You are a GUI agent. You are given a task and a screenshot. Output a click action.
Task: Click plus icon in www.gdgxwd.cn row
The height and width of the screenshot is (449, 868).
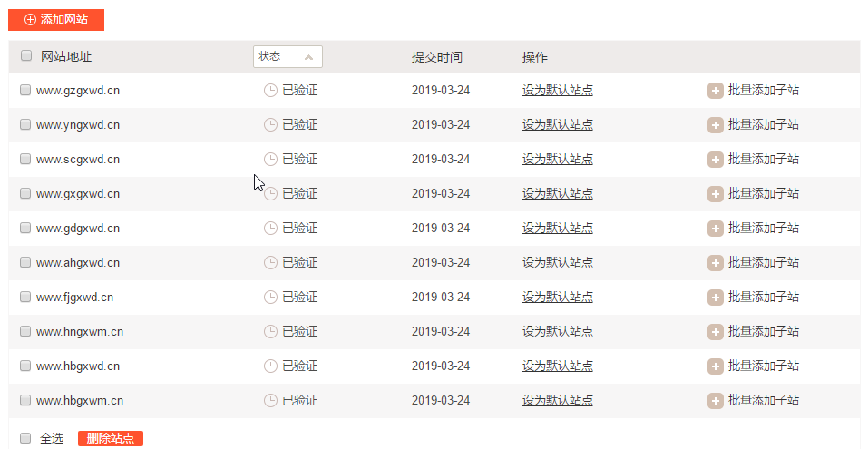715,228
